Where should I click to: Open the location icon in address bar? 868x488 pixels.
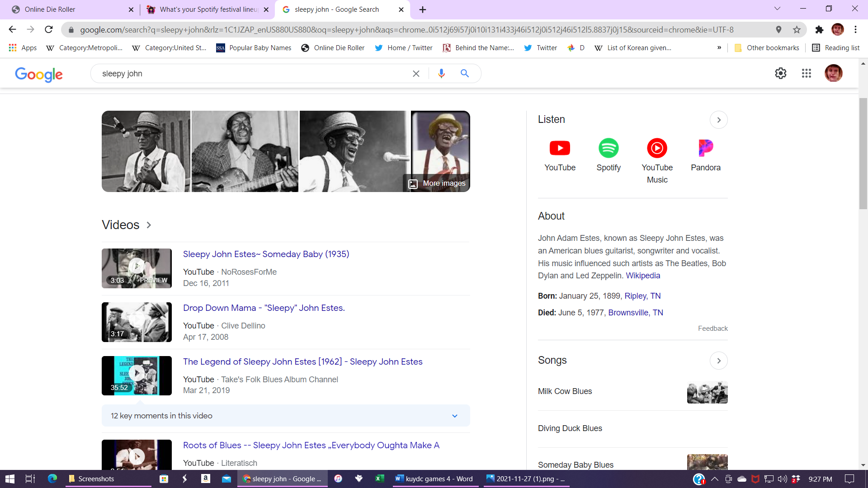click(x=778, y=29)
